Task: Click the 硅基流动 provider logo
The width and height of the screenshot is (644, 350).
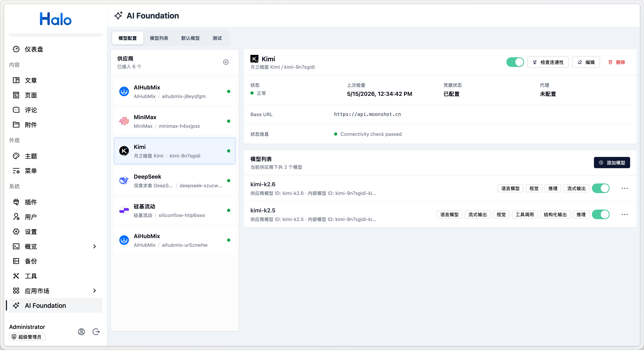Action: point(124,210)
